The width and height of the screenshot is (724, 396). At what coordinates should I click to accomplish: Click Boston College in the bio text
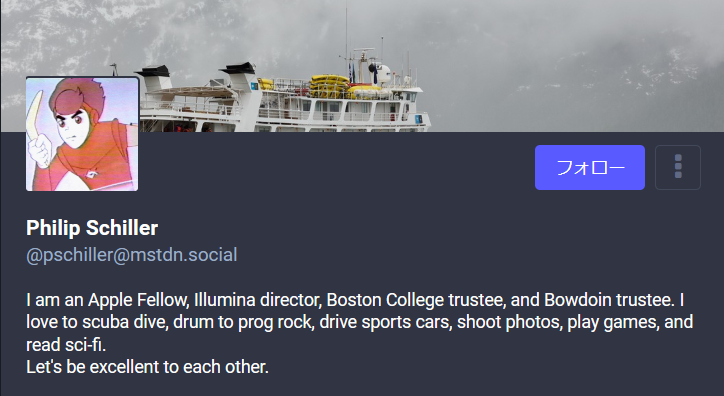[x=385, y=300]
